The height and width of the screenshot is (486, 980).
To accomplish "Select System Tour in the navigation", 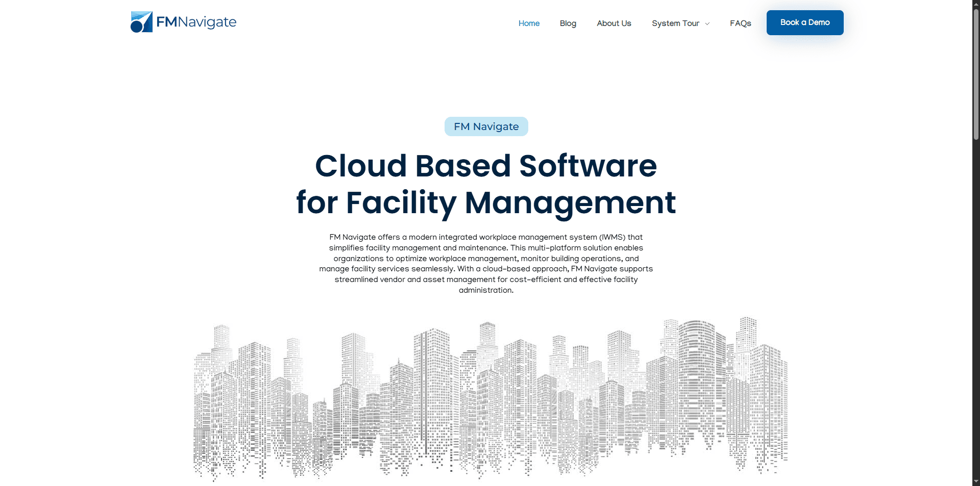I will pyautogui.click(x=675, y=23).
